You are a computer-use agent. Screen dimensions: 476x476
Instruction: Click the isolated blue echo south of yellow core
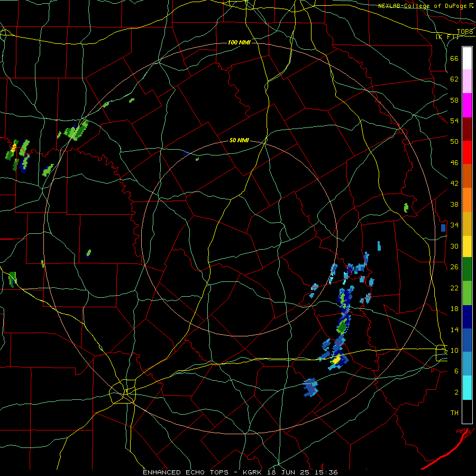[x=310, y=387]
